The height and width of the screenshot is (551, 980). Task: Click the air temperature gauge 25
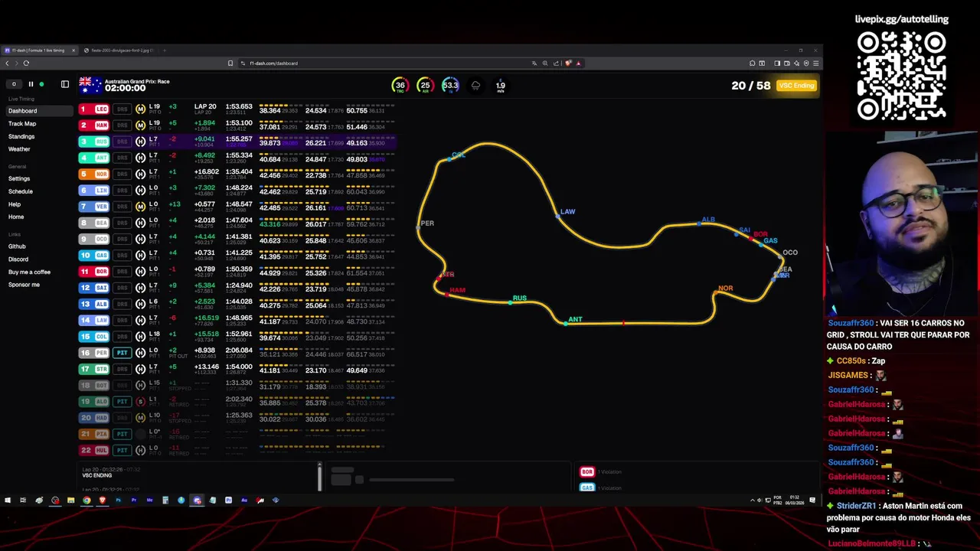pyautogui.click(x=425, y=86)
